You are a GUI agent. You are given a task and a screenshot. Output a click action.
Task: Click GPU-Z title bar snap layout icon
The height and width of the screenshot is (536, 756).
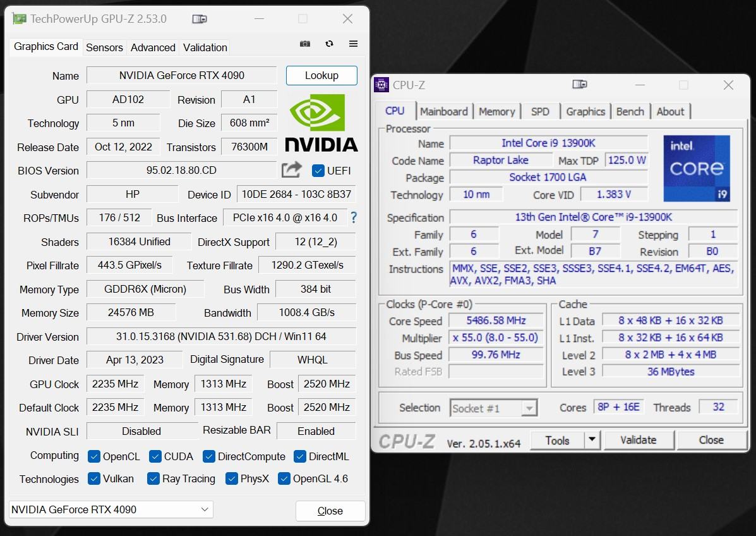coord(199,19)
